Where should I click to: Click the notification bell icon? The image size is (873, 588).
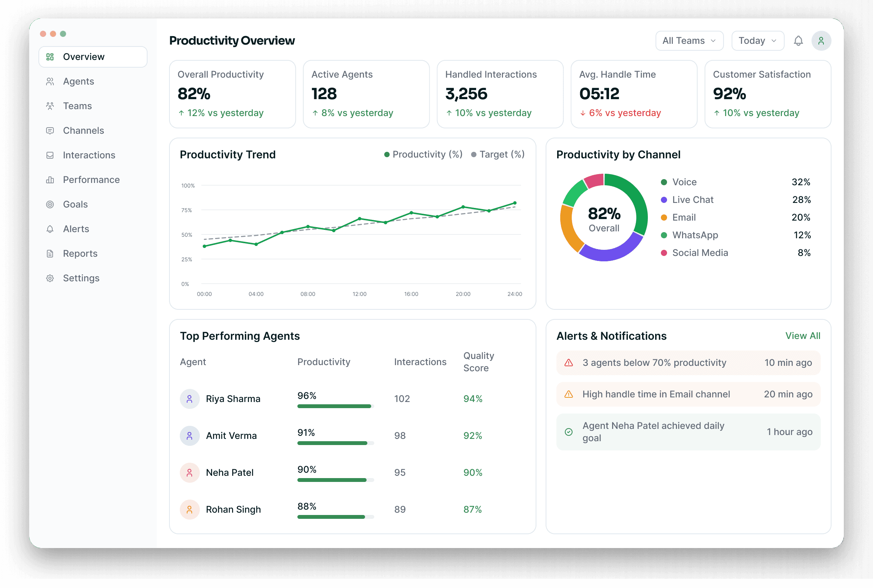798,41
